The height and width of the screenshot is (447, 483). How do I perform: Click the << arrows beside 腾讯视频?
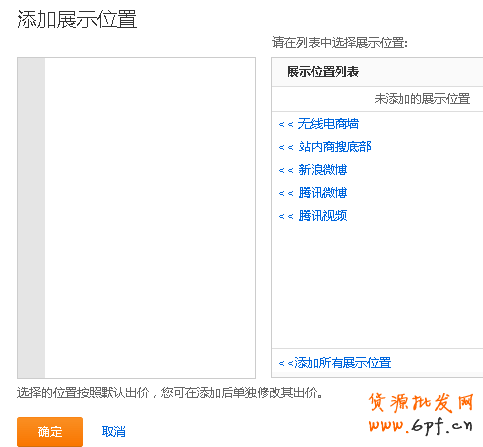click(286, 217)
